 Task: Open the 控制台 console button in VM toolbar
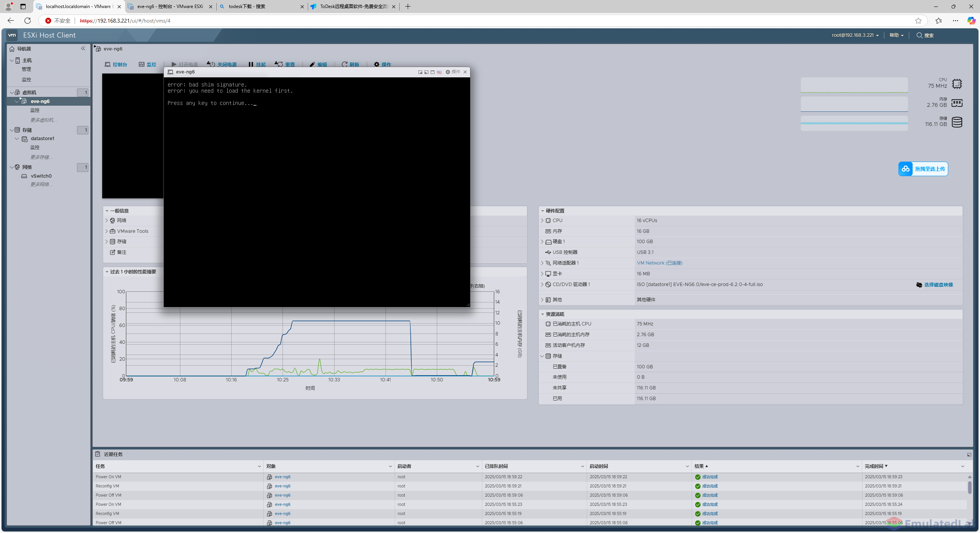click(x=116, y=64)
